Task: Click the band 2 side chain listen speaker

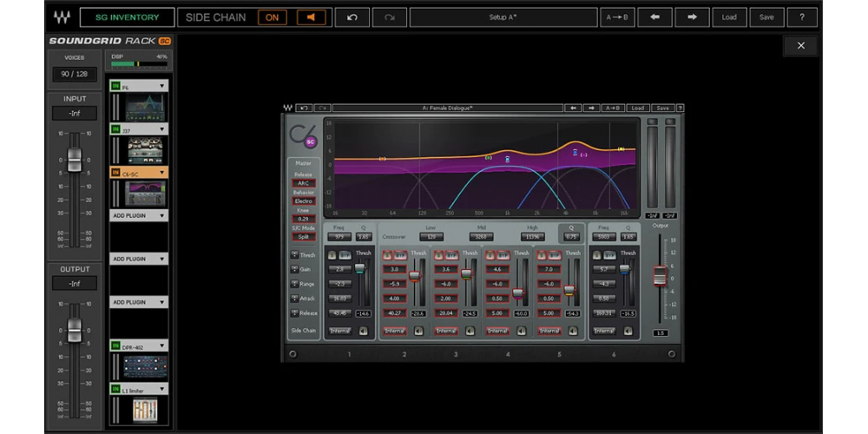Action: (x=418, y=331)
